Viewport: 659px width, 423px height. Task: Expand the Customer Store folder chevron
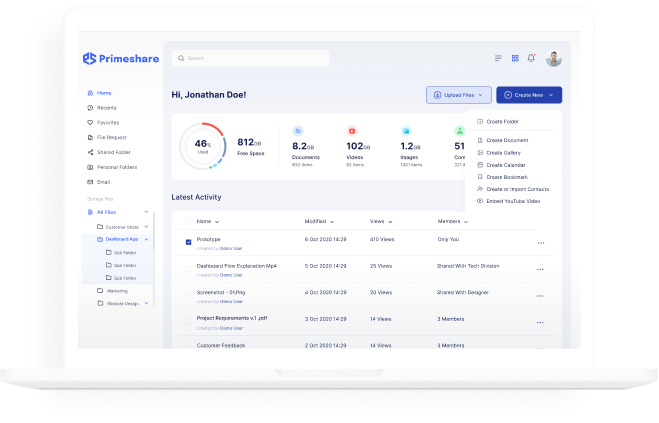[148, 227]
